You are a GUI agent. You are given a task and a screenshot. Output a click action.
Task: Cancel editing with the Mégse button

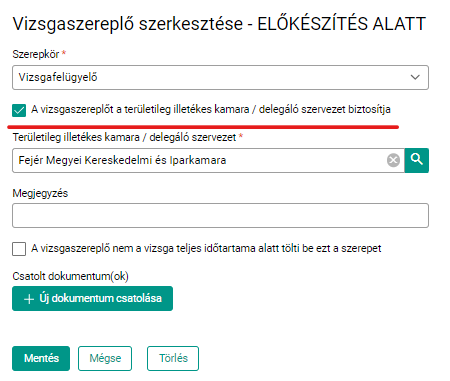click(x=105, y=358)
